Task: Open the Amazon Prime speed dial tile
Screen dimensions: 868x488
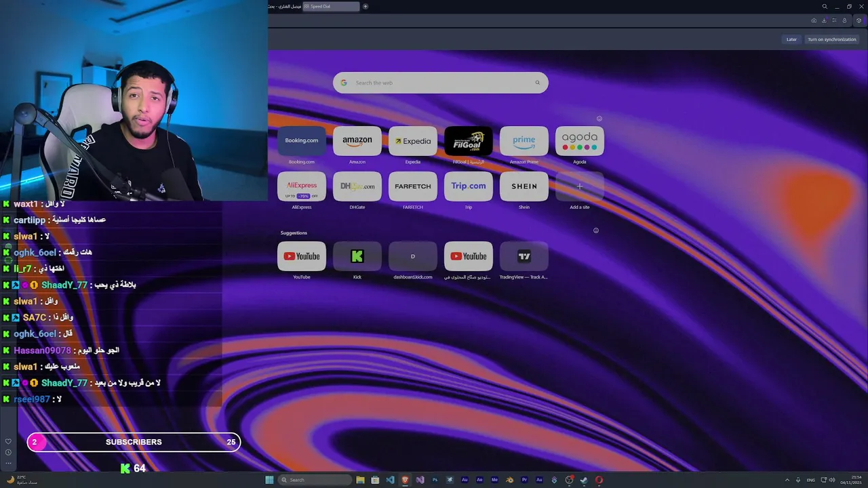Action: pos(524,140)
